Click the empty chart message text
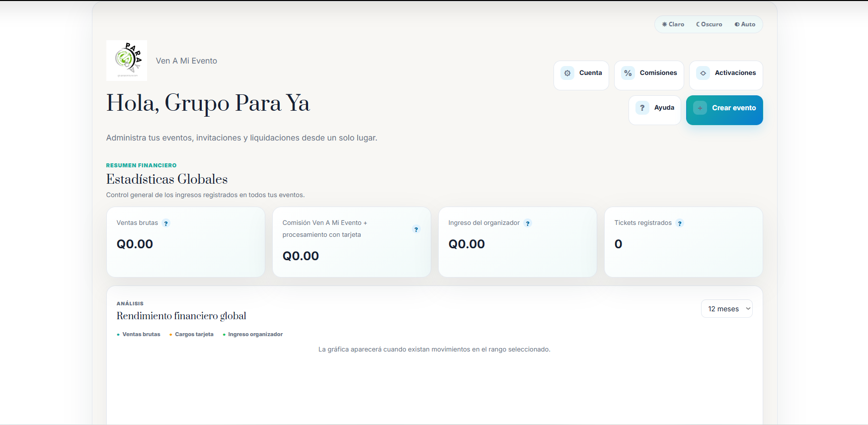This screenshot has height=425, width=868. click(x=434, y=350)
